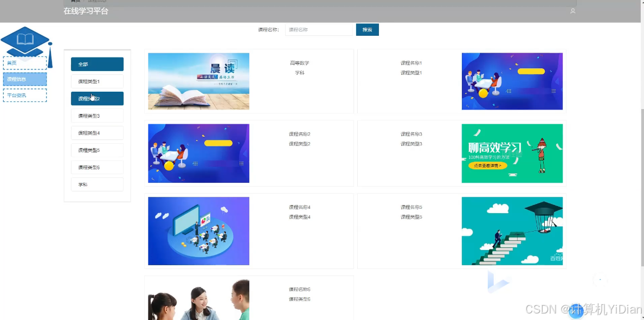Focus the 课程名称 search input field

[x=319, y=30]
